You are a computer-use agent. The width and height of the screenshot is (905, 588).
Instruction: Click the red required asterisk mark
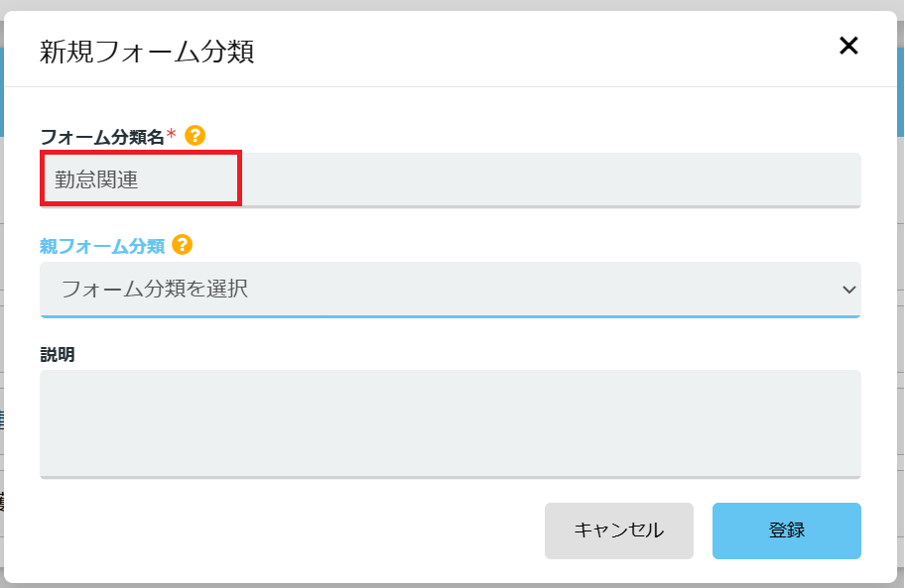coord(171,134)
